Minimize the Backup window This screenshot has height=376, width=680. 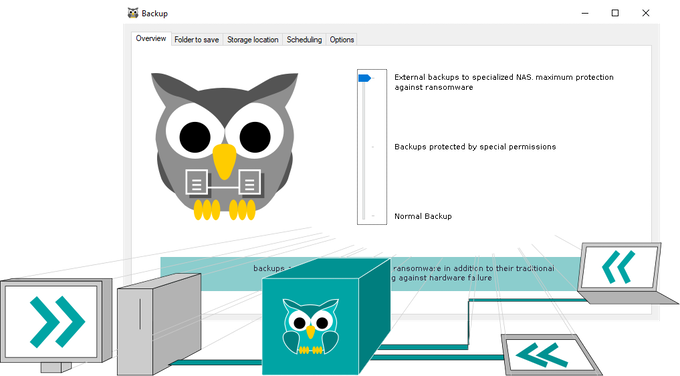pos(585,13)
